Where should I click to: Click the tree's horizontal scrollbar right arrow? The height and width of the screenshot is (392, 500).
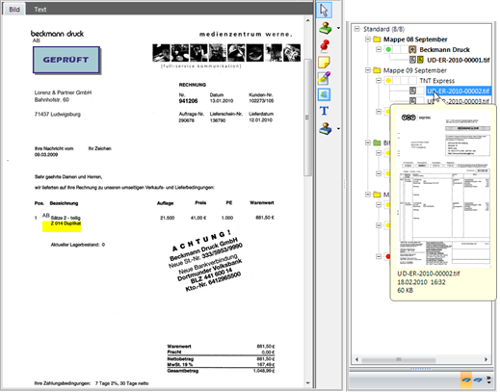pos(486,359)
